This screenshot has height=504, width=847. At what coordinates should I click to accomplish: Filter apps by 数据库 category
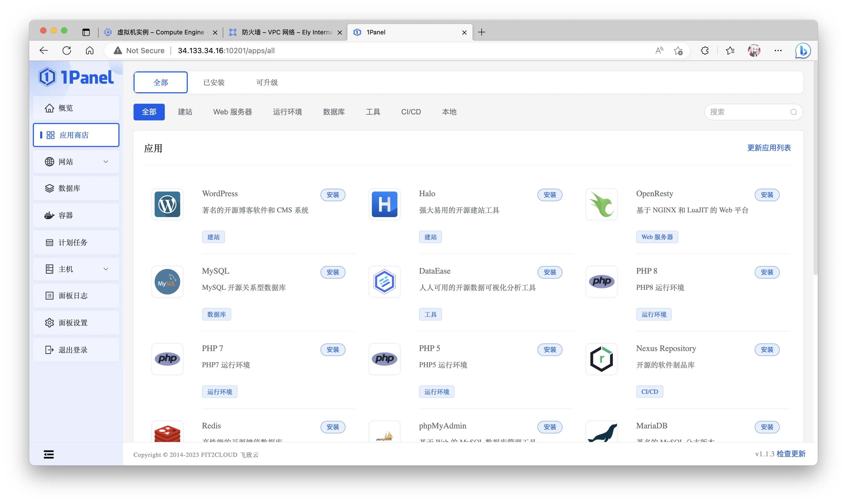(x=334, y=112)
